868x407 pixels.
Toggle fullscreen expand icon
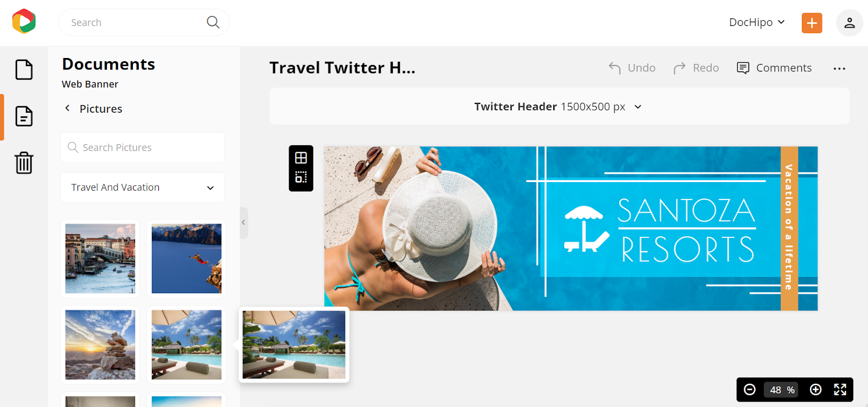point(840,390)
